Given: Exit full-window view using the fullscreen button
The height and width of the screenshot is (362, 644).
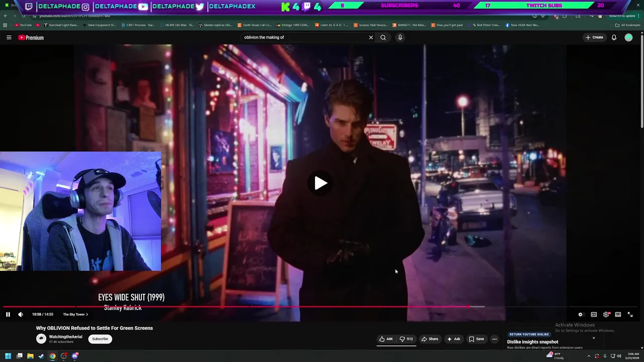Looking at the screenshot, I should pyautogui.click(x=630, y=314).
